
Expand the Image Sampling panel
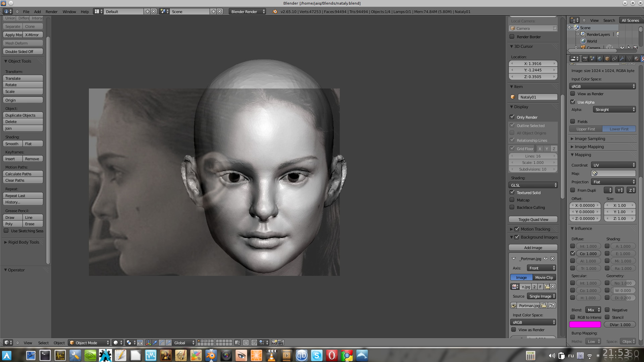tap(590, 139)
